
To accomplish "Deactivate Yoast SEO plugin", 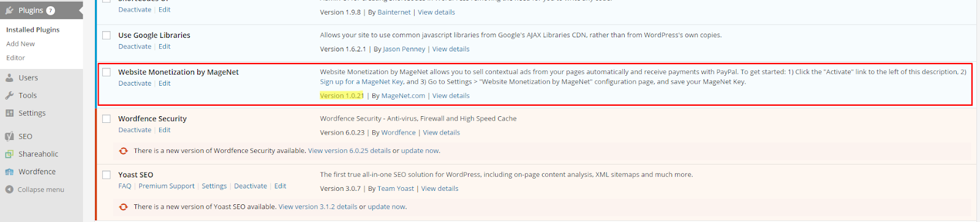I will 251,186.
